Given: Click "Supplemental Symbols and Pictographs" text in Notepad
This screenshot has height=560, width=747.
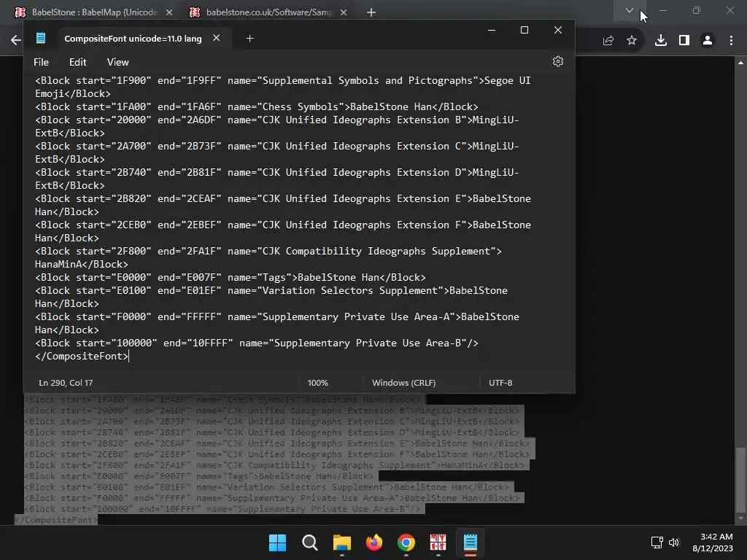Looking at the screenshot, I should click(x=367, y=80).
